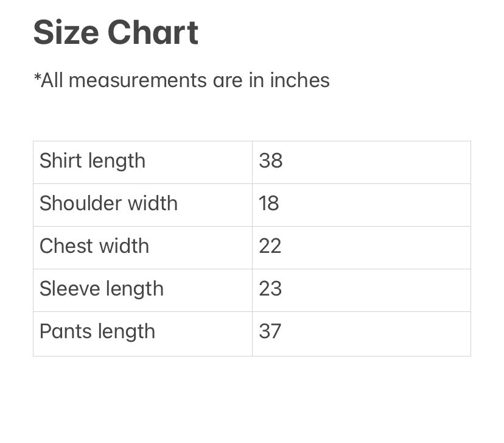
Task: Click the asterisk before "All measurements"
Action: (x=37, y=77)
